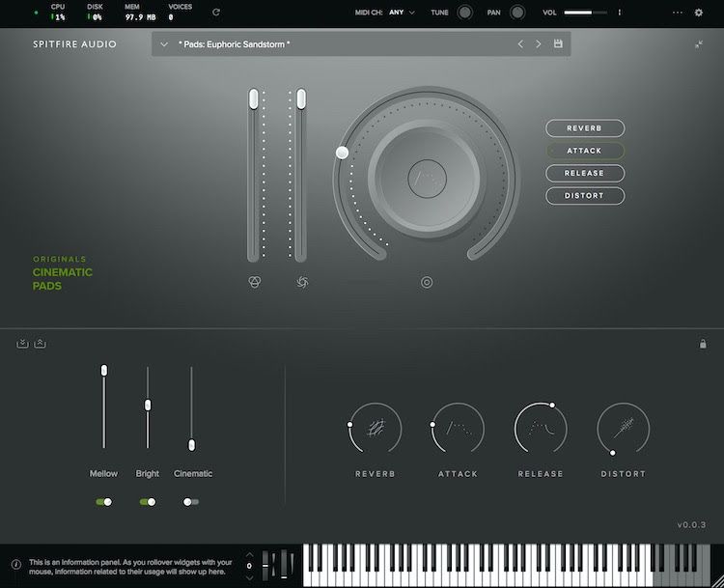Click the refresh icon in top bar

pyautogui.click(x=215, y=13)
